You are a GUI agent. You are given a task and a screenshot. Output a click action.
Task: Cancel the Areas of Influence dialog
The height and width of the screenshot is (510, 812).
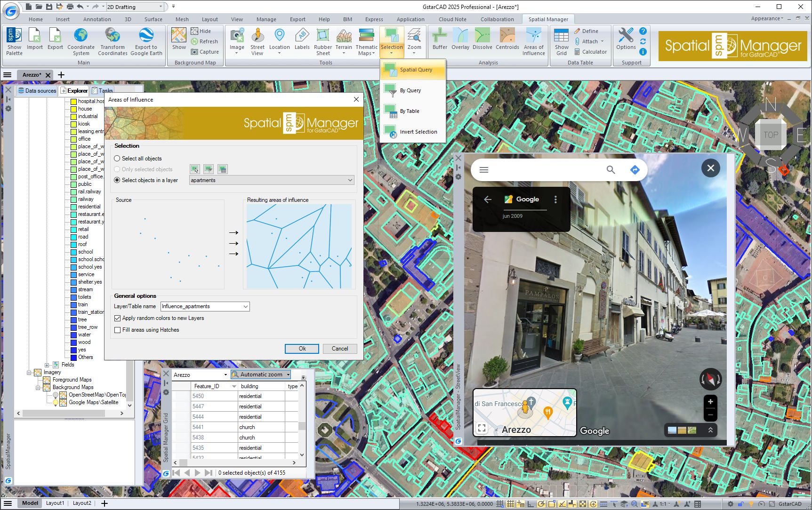(x=340, y=349)
